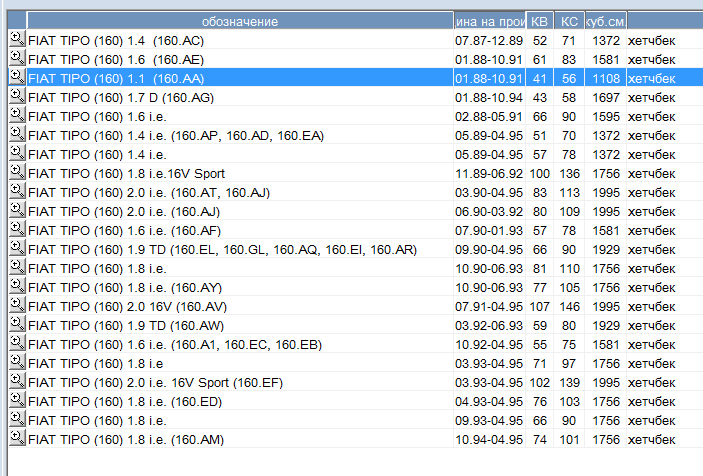Click the КВ column header
Viewport: 703px width, 476px height.
(x=539, y=21)
